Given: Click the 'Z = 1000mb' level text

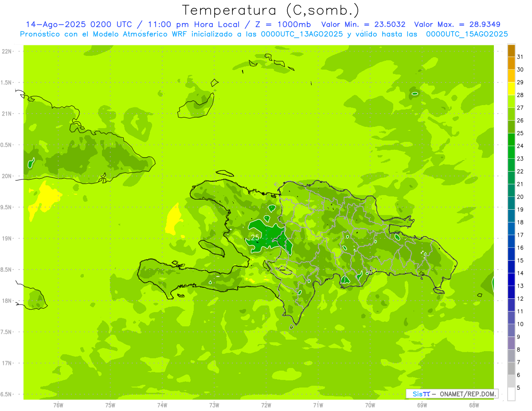Looking at the screenshot, I should point(282,24).
